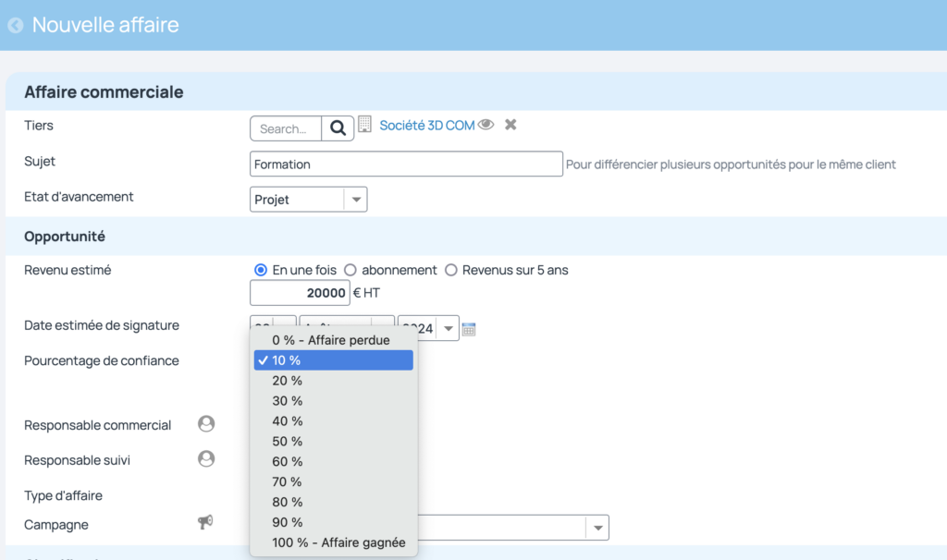This screenshot has width=947, height=560.
Task: Click the revenue amount field showing 20000
Action: coord(301,293)
